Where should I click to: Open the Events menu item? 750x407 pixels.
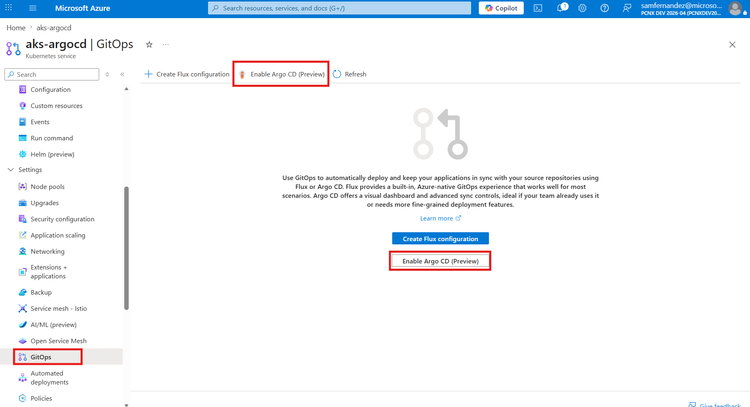point(40,122)
